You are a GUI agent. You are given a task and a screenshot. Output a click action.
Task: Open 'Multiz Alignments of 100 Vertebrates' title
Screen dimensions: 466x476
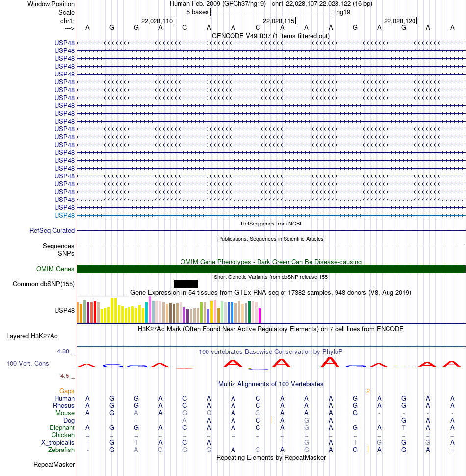[x=271, y=384]
